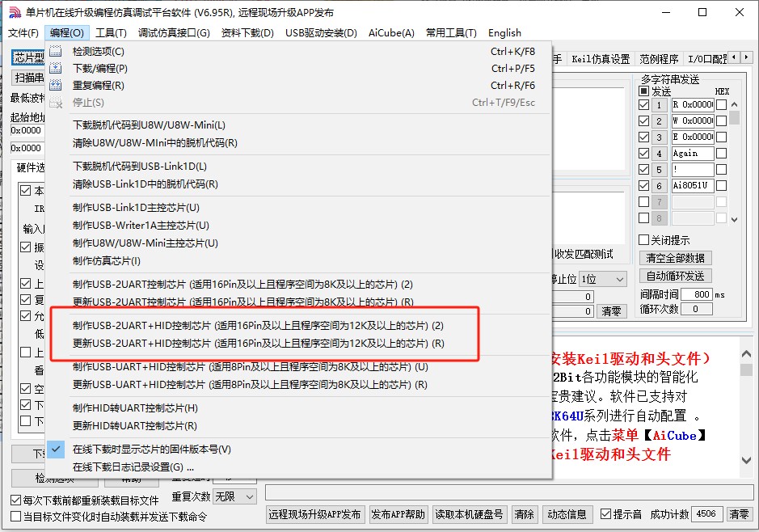Image resolution: width=759 pixels, height=532 pixels.
Task: Toggle the 发送 select-all checkbox
Action: coord(643,91)
